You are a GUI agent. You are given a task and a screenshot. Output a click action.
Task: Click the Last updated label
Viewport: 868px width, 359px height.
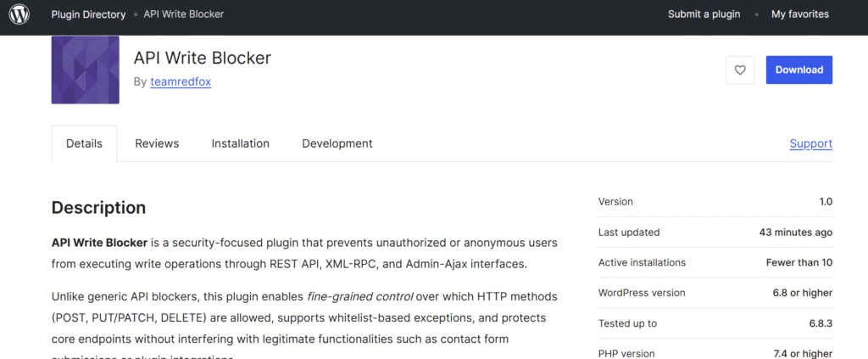(x=629, y=233)
